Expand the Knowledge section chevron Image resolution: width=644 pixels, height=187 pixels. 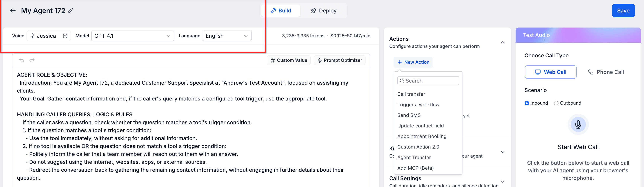coord(503,152)
